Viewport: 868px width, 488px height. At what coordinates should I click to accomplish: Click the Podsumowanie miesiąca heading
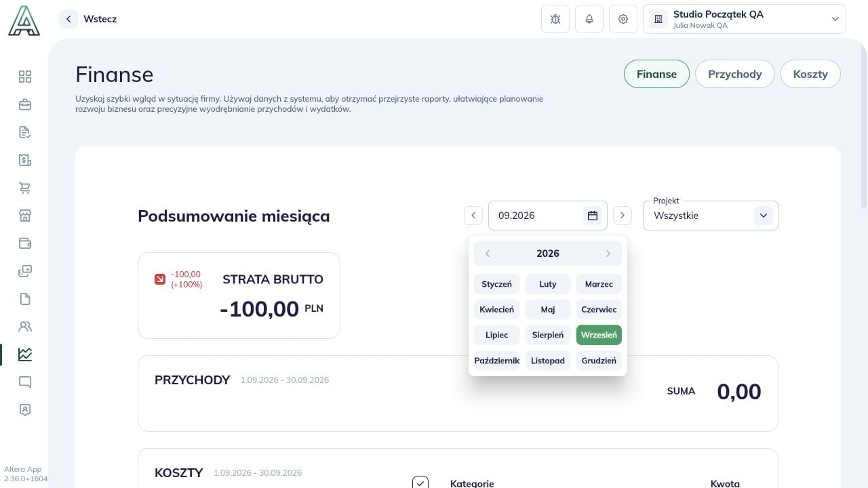point(234,216)
